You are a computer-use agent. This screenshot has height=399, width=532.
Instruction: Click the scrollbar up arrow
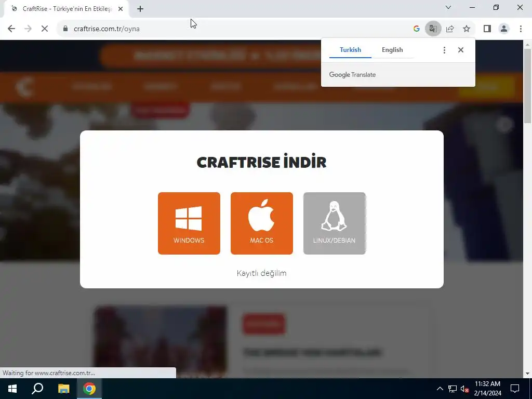tap(527, 45)
